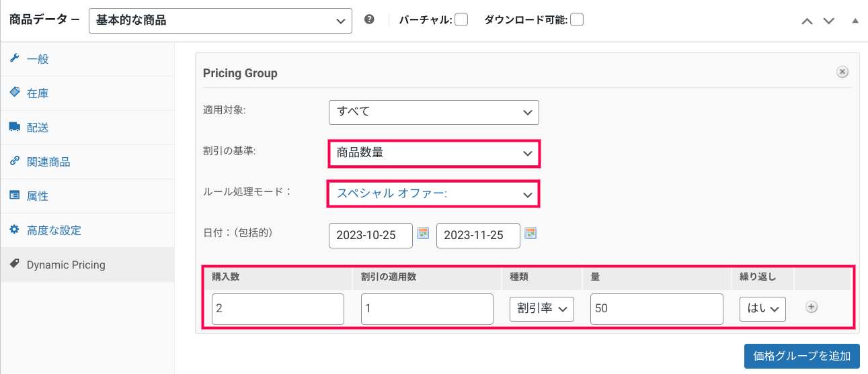The width and height of the screenshot is (868, 374).
Task: Switch to the 配送 tab
Action: coord(87,128)
